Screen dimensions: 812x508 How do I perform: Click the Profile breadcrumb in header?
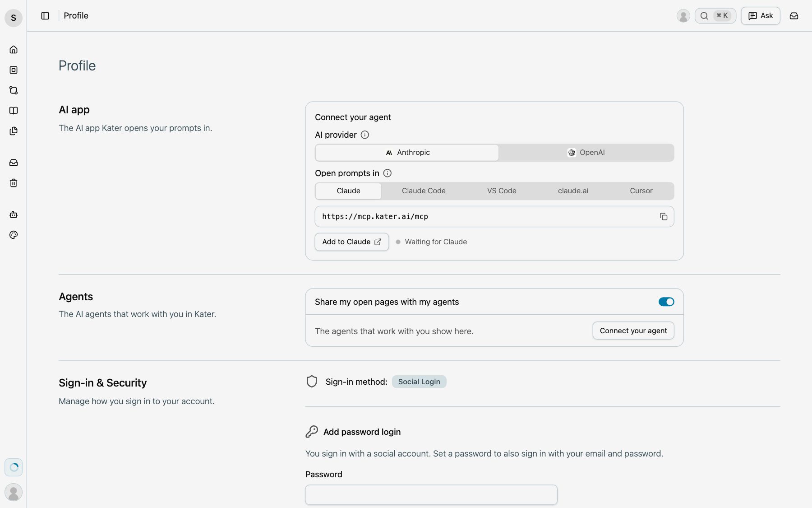pos(76,16)
